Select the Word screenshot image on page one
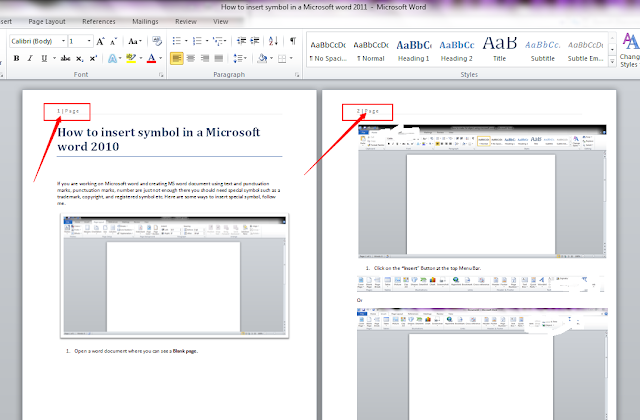640x420 pixels. 175,276
